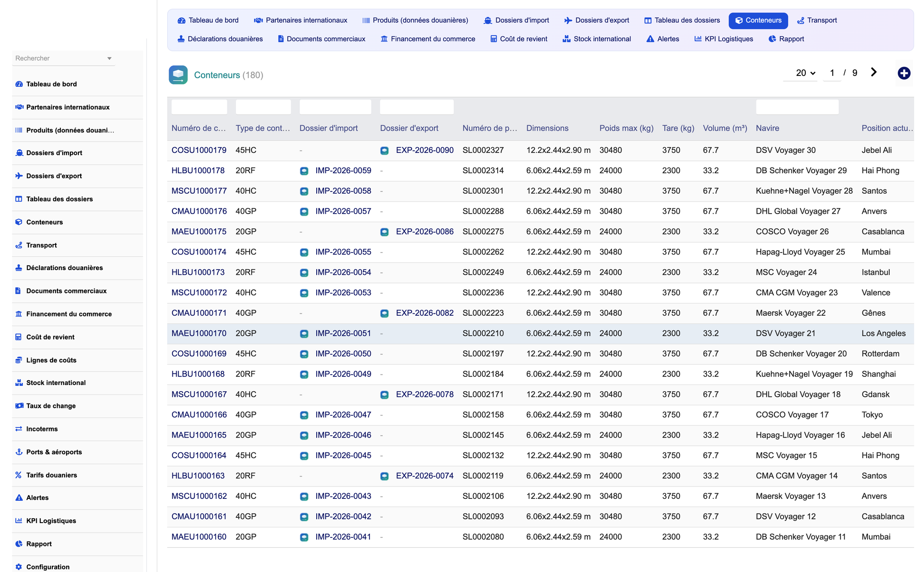Click the Financement du commerce bank icon in sidebar

point(19,314)
